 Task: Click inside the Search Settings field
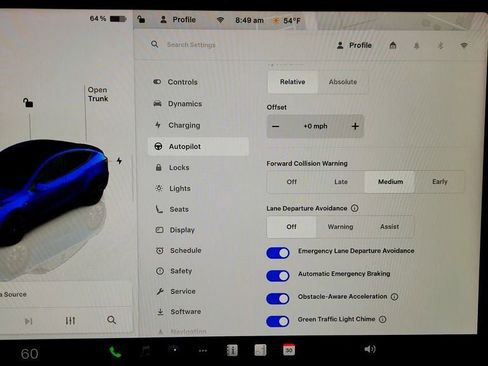191,45
